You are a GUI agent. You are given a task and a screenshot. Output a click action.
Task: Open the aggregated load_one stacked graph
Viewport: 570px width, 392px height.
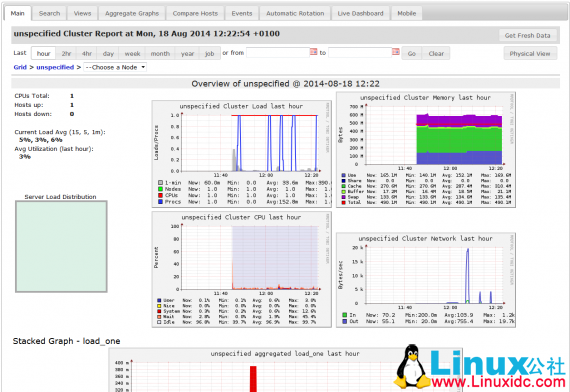point(285,370)
